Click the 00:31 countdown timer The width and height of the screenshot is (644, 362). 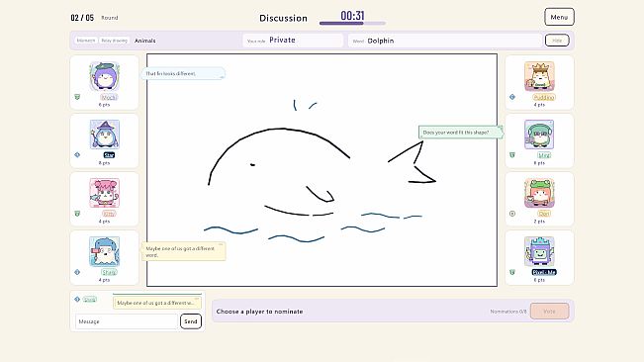(352, 16)
